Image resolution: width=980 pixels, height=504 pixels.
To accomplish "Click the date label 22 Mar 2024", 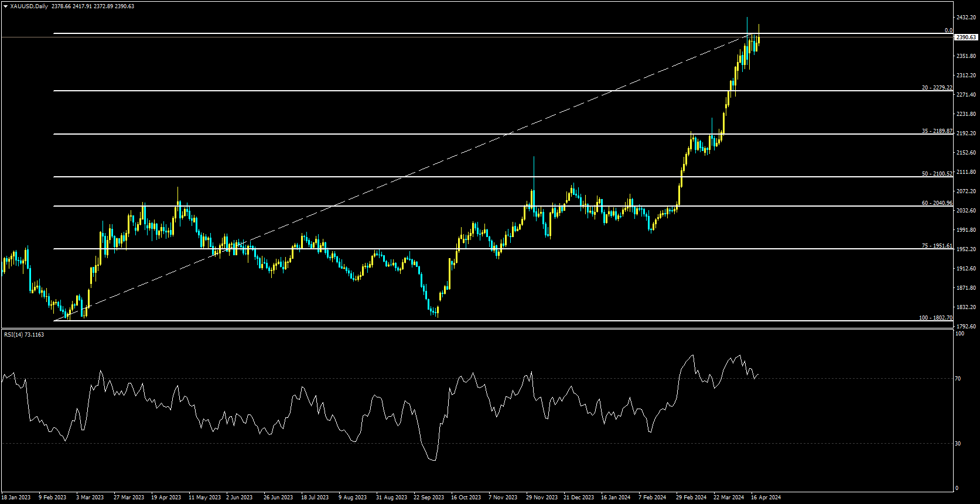I will (729, 498).
